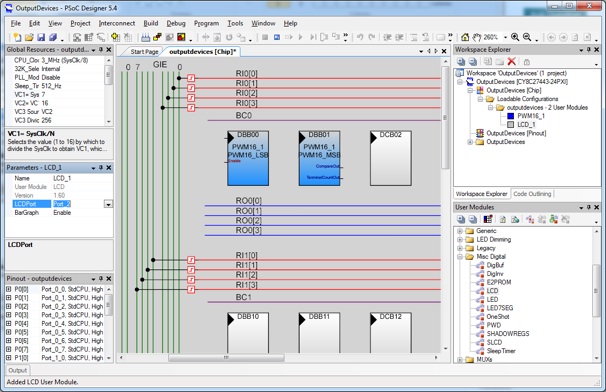Image resolution: width=606 pixels, height=392 pixels.
Task: Expand the P0[0] pin row
Action: [x=9, y=289]
